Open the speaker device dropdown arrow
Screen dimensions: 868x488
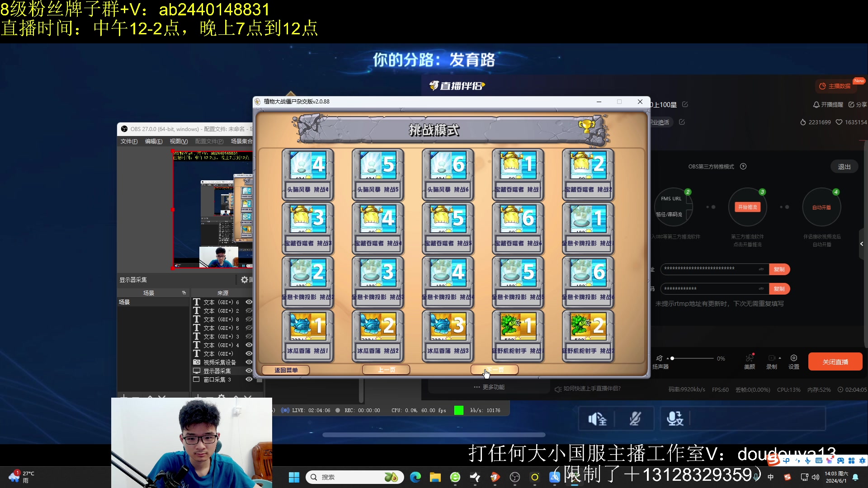668,358
